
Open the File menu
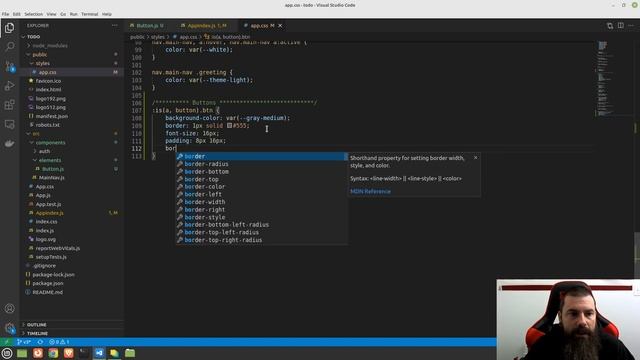point(5,14)
